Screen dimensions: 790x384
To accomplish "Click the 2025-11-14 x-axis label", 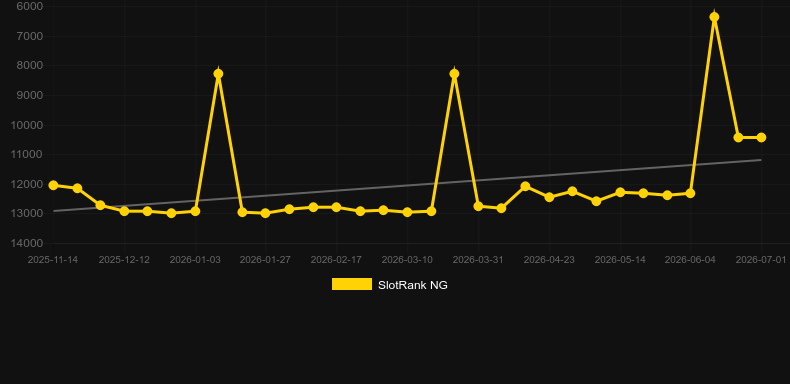I will (53, 260).
